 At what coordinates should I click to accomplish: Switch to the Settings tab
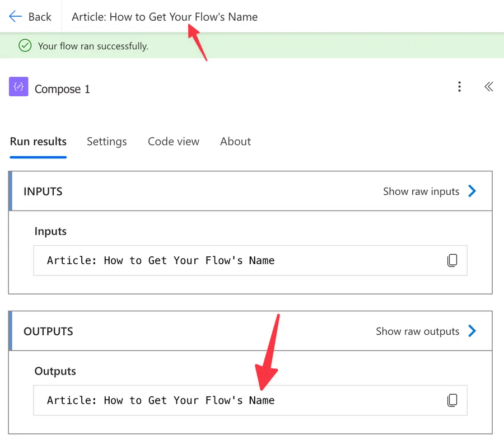(x=106, y=142)
